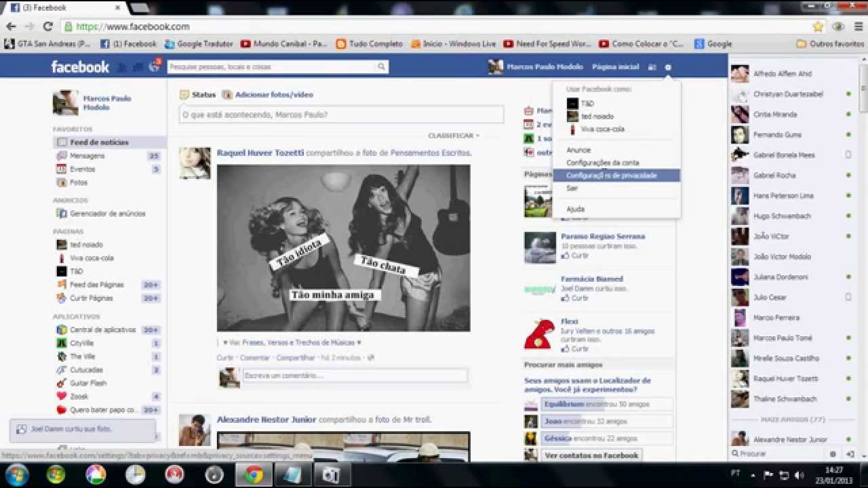Show hidden tray icons arrow
This screenshot has height=488, width=868.
point(753,475)
